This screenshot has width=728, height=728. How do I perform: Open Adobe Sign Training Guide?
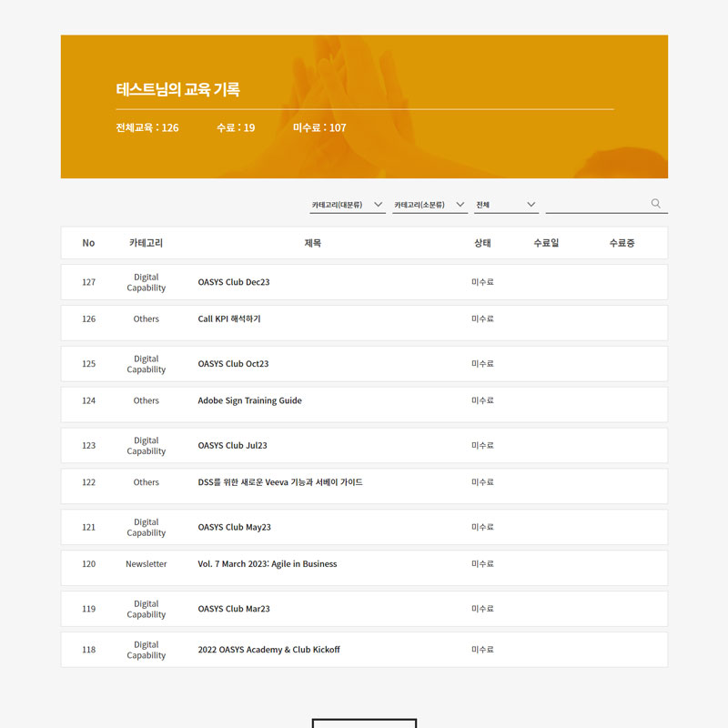(249, 400)
